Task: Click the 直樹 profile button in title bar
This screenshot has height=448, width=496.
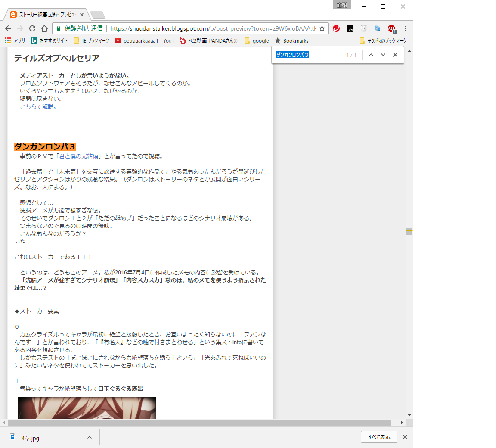Action: click(x=341, y=5)
